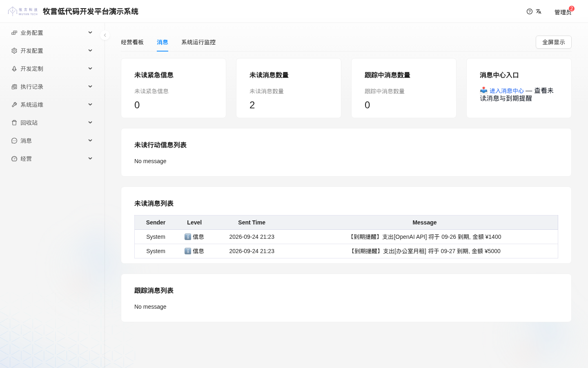Click the 消息 chat bubble icon
The height and width of the screenshot is (368, 588).
pyautogui.click(x=14, y=141)
